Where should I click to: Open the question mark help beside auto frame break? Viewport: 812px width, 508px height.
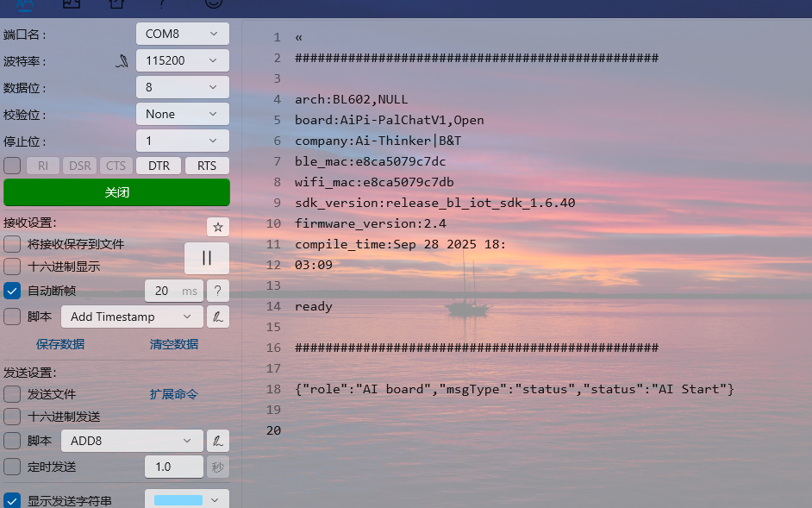tap(218, 291)
